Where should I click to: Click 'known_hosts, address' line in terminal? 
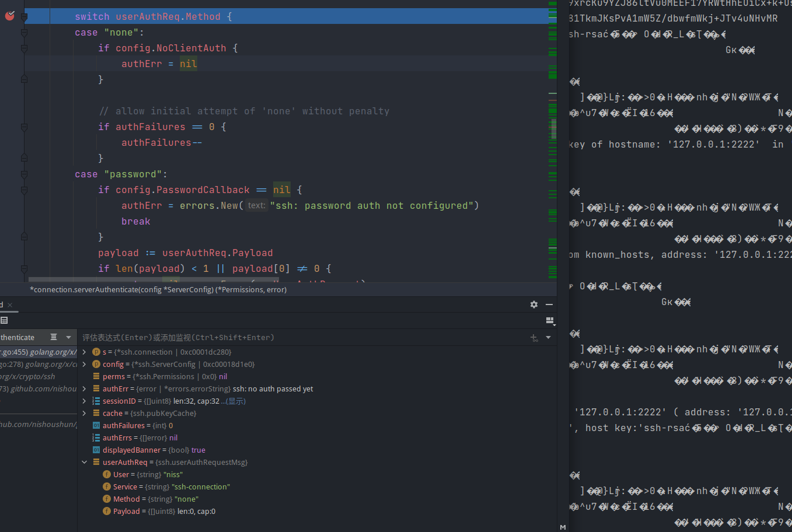pyautogui.click(x=681, y=254)
